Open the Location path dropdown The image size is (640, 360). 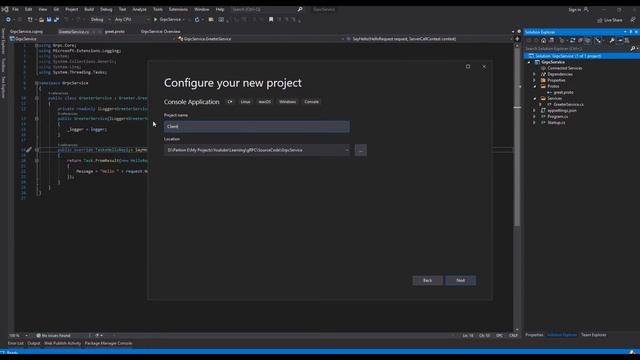pyautogui.click(x=347, y=150)
